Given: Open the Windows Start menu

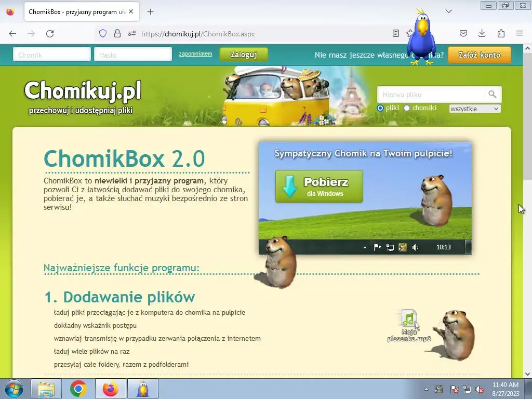Looking at the screenshot, I should [14, 389].
